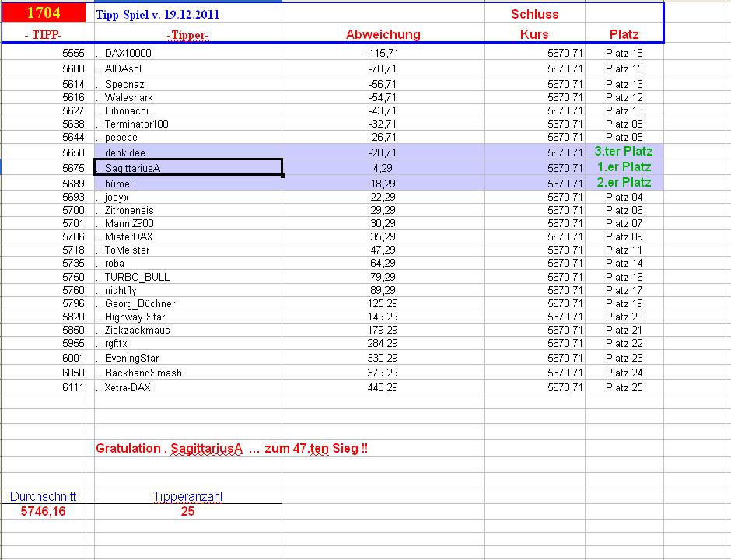
Task: Select the '-Tipper-' column header
Action: [187, 34]
